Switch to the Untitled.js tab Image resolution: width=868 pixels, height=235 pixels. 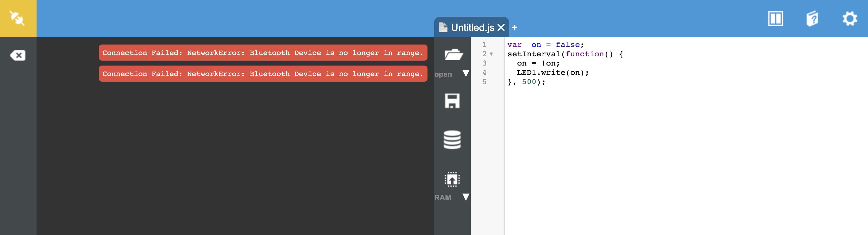(x=472, y=28)
